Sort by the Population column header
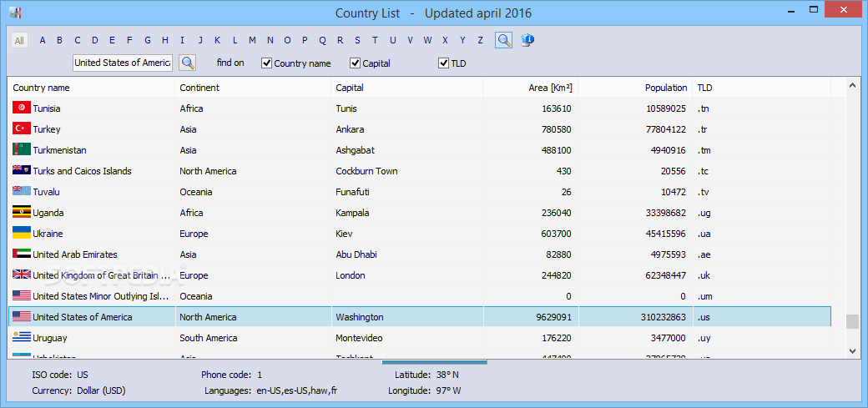868x408 pixels. (635, 88)
